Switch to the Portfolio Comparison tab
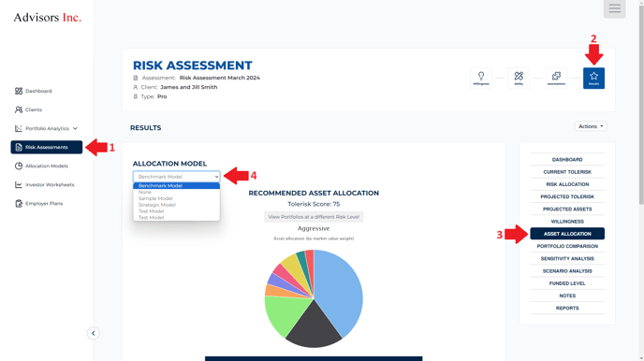 [567, 246]
